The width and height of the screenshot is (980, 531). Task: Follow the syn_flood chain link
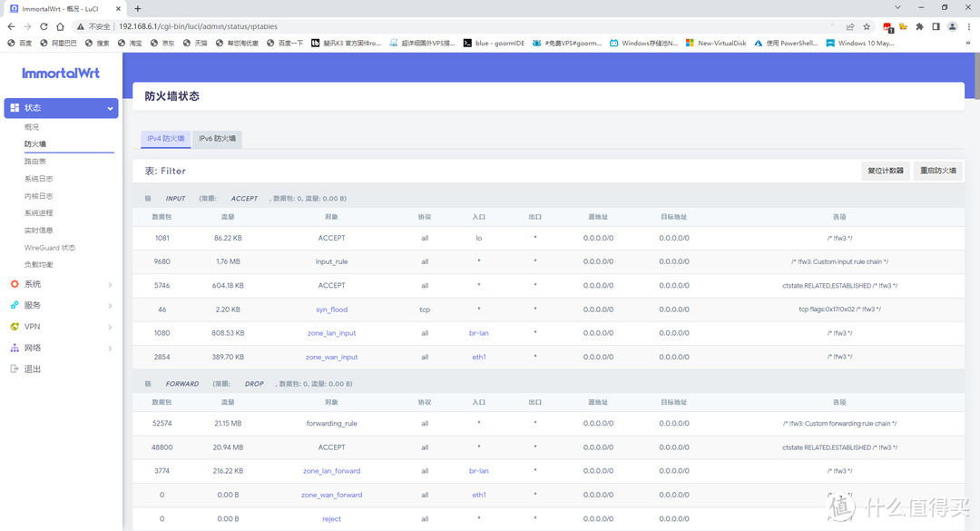coord(331,310)
